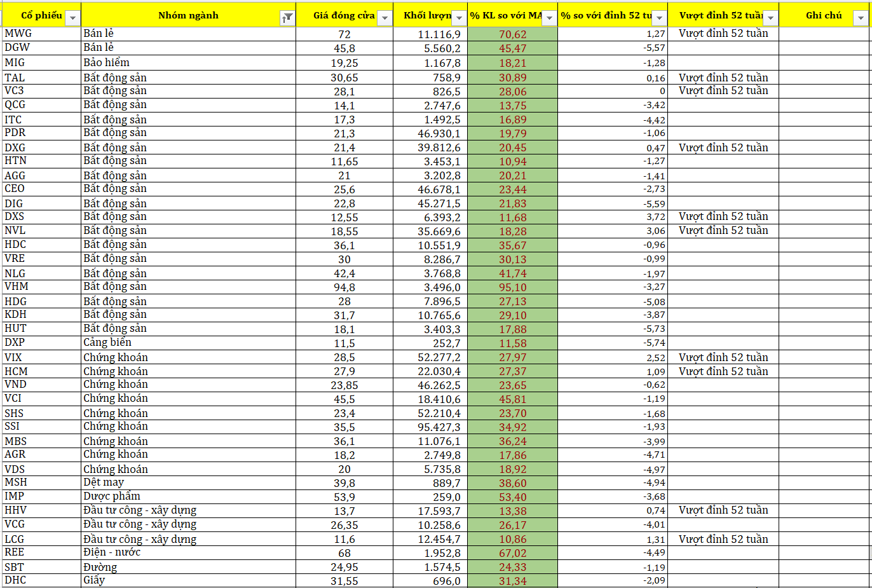
Task: Click the green 67,02 cell for REE
Action: coord(512,552)
